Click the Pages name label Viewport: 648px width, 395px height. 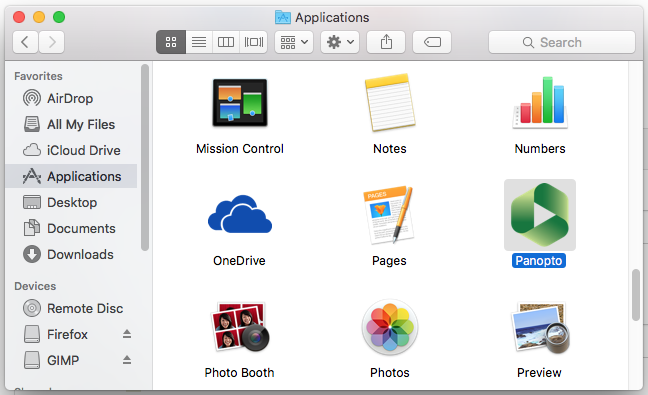click(389, 261)
